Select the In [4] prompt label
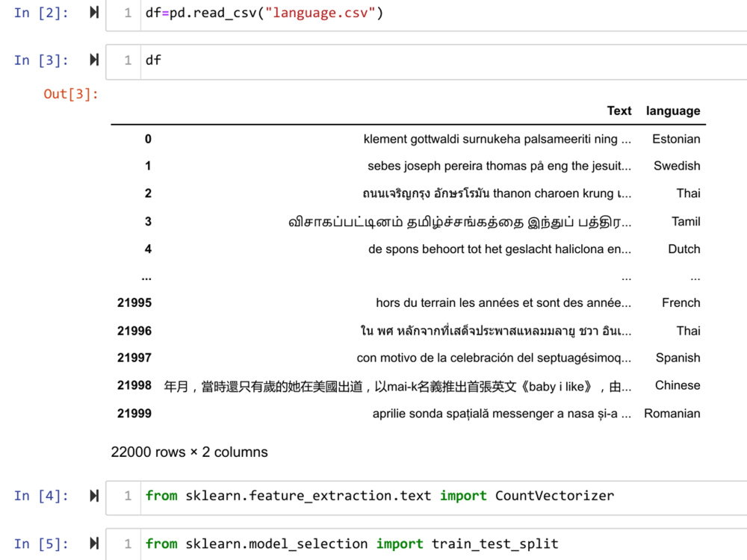The image size is (747, 560). [41, 497]
